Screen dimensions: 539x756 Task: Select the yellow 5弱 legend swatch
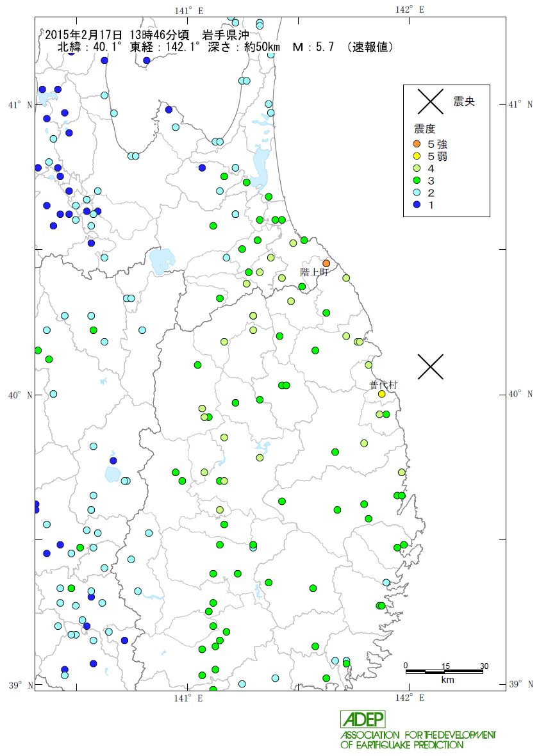click(417, 156)
